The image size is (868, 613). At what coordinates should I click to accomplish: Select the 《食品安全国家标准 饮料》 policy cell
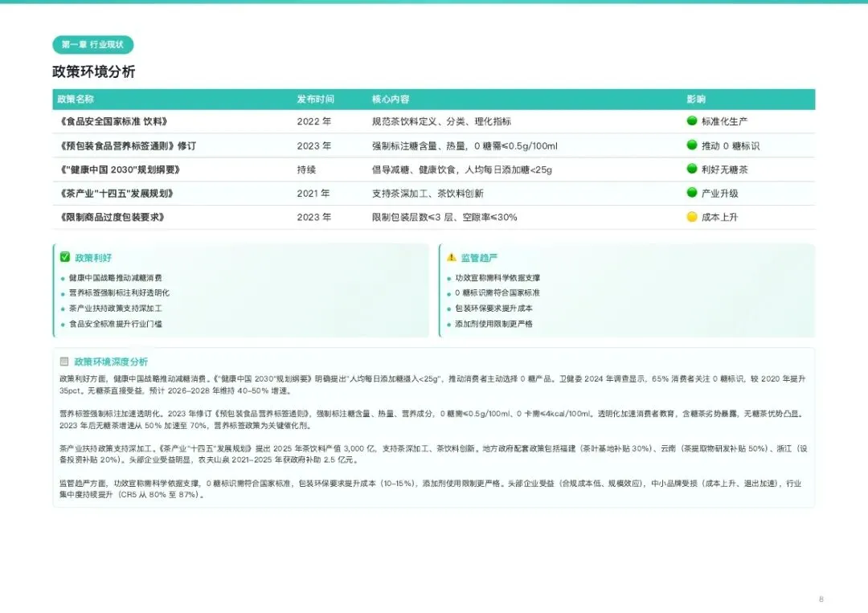click(x=113, y=121)
